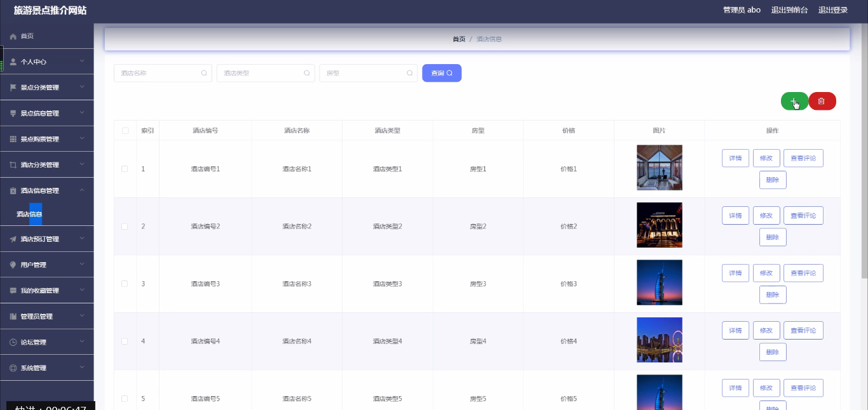Toggle the select-all checkbox in table header
This screenshot has width=868, height=410.
pos(125,131)
